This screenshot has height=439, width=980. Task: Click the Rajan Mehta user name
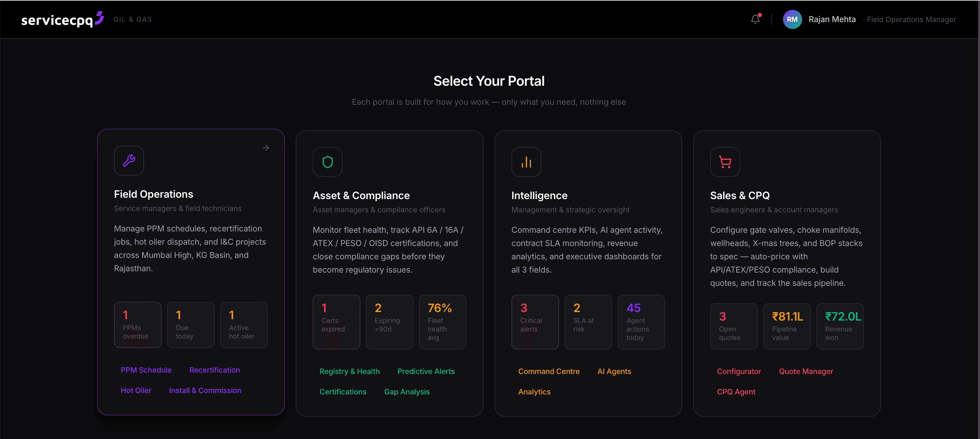tap(832, 19)
